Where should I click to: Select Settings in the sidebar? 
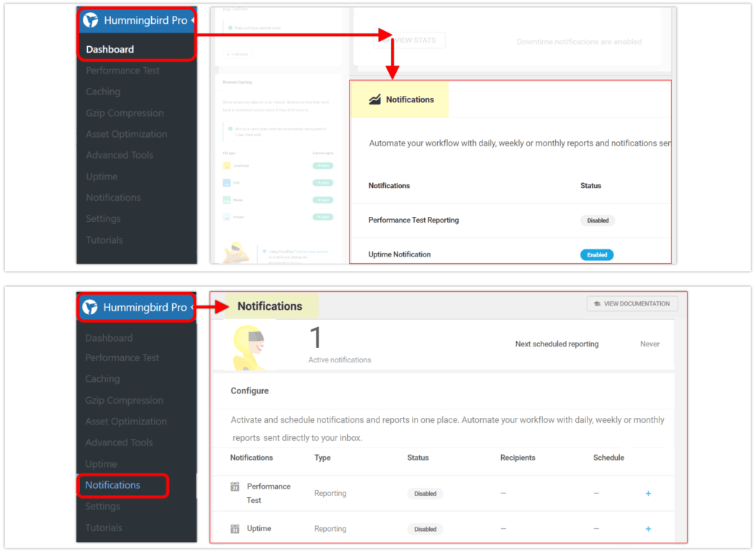click(x=103, y=218)
